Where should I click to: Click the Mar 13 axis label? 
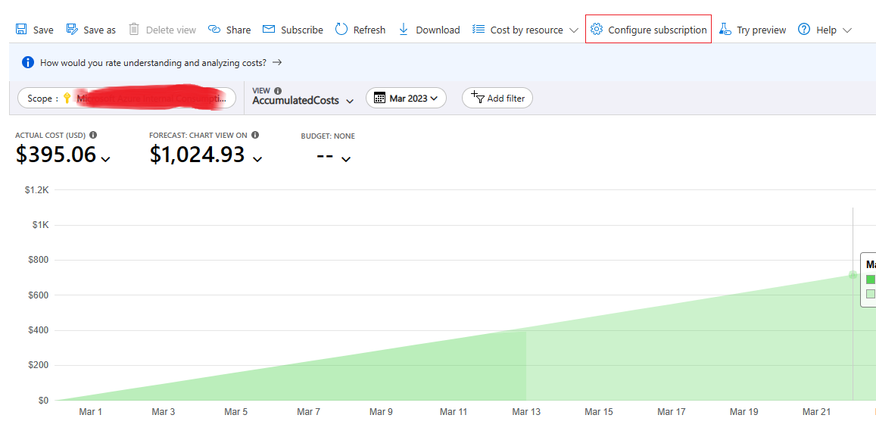tap(526, 412)
